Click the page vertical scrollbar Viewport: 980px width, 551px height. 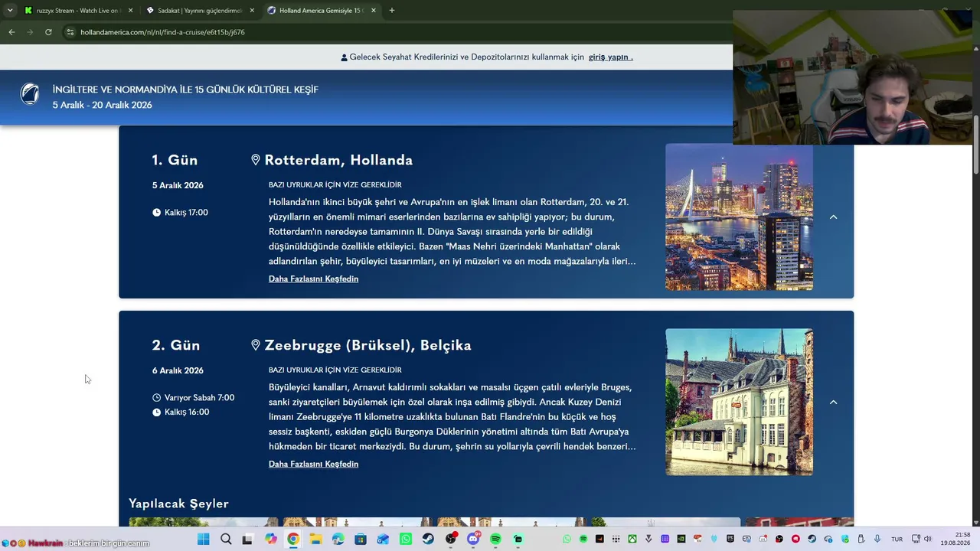coord(976,145)
